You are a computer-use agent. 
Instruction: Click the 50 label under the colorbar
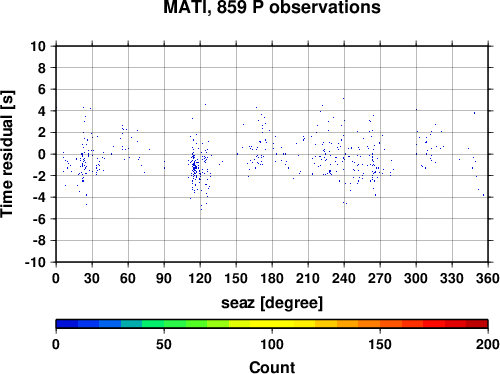[164, 344]
